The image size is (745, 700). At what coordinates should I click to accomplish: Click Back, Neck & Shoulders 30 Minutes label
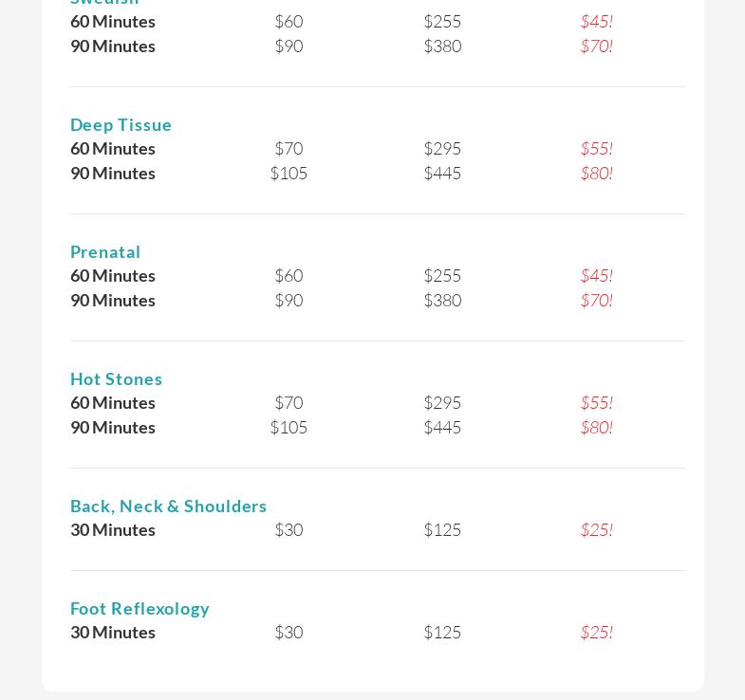(x=113, y=529)
